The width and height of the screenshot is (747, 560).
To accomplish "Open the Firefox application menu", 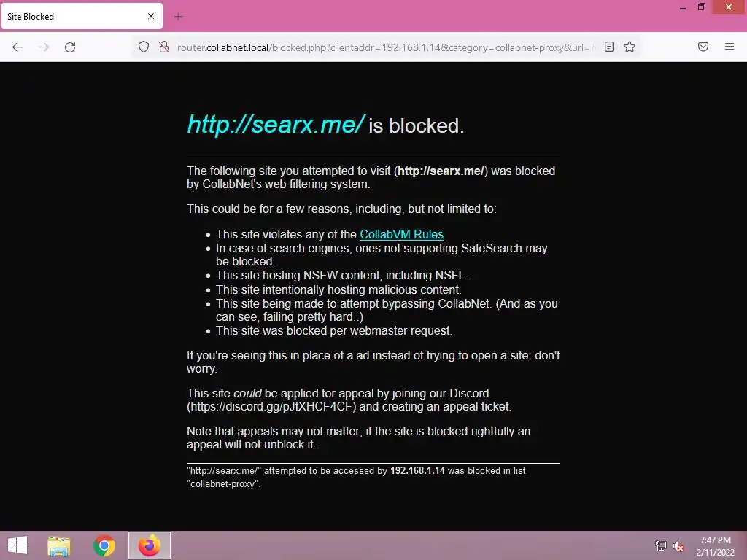I will (729, 47).
